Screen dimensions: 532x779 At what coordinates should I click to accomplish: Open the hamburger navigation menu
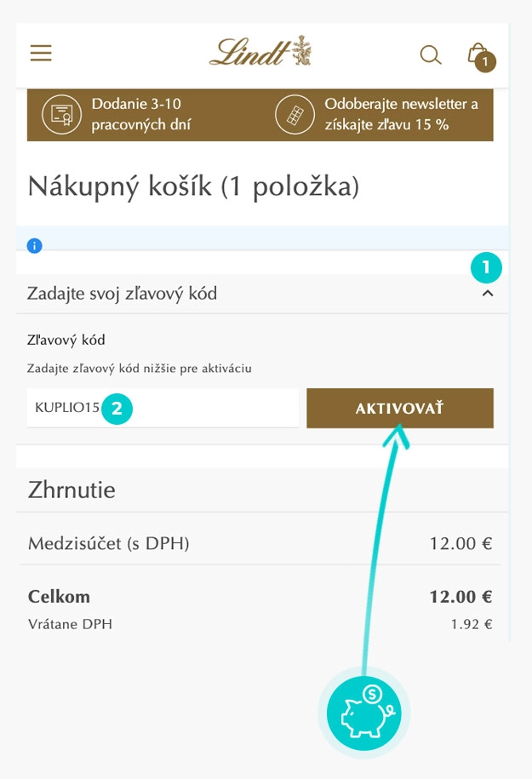(x=41, y=54)
